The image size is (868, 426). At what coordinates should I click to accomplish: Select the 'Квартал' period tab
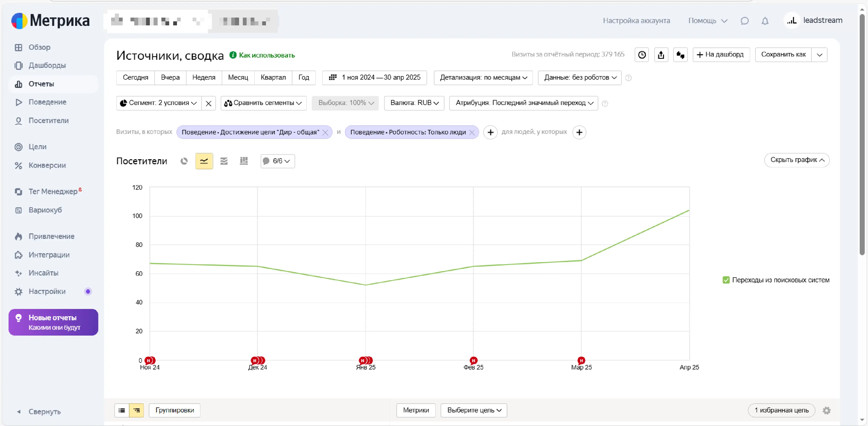tap(273, 77)
